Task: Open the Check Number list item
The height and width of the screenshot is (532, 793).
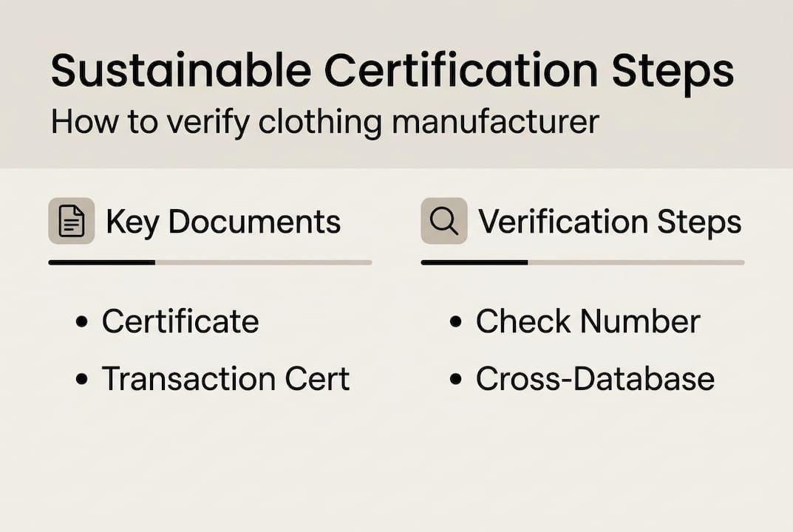Action: click(x=588, y=321)
